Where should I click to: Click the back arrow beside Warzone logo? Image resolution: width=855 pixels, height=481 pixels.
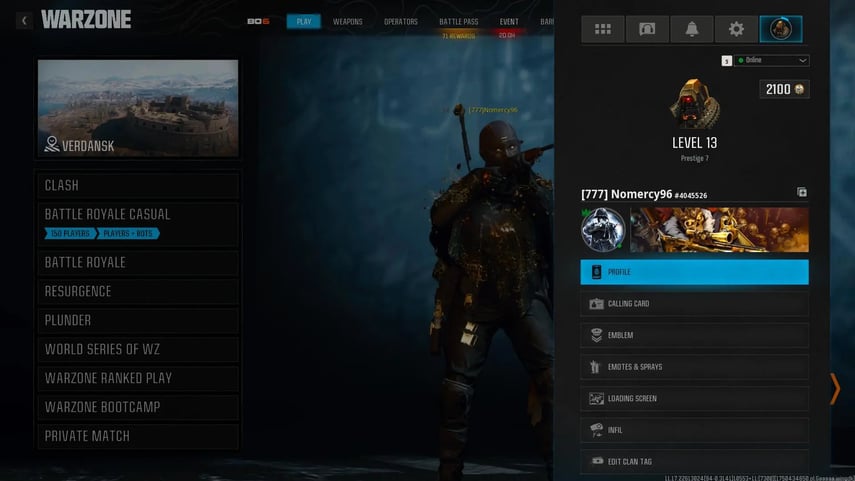point(24,20)
